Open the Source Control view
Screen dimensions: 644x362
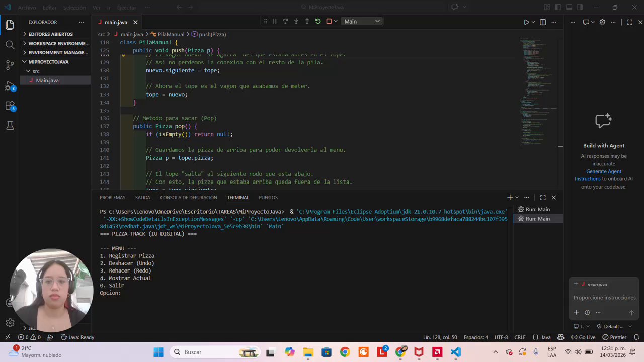(x=10, y=65)
